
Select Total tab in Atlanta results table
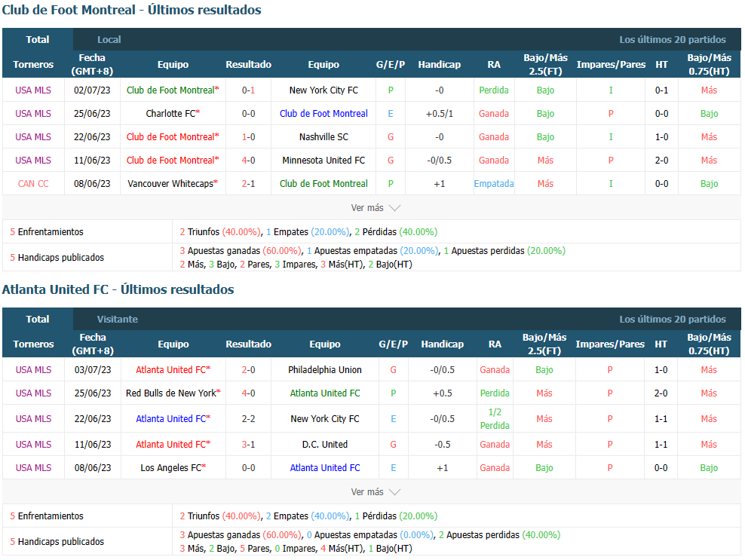(x=38, y=319)
